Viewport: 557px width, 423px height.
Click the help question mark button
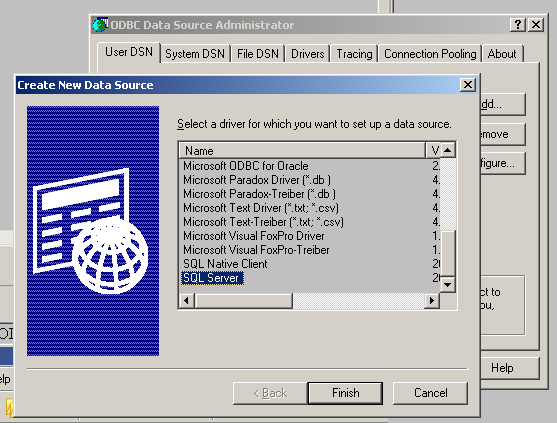pos(518,25)
